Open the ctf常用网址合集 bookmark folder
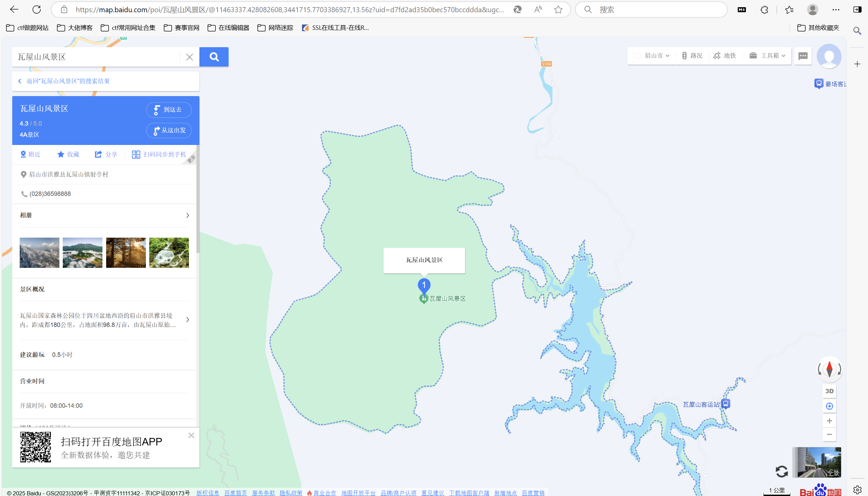The width and height of the screenshot is (868, 496). (x=128, y=28)
